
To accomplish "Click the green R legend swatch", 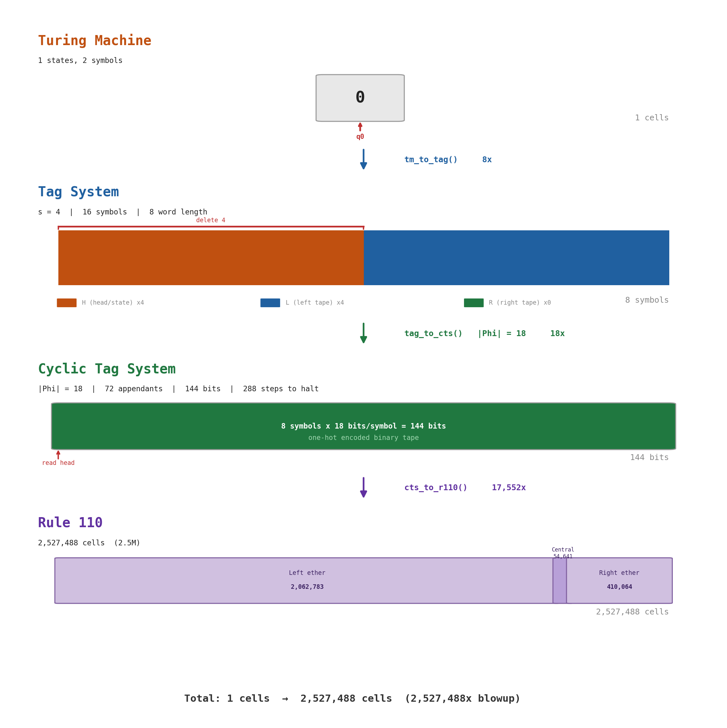I will (473, 303).
